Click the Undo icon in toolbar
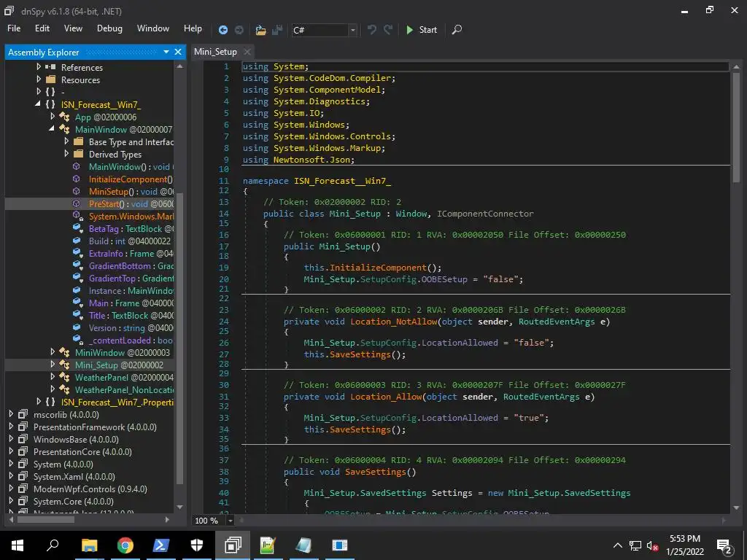This screenshot has width=747, height=560. pos(372,30)
